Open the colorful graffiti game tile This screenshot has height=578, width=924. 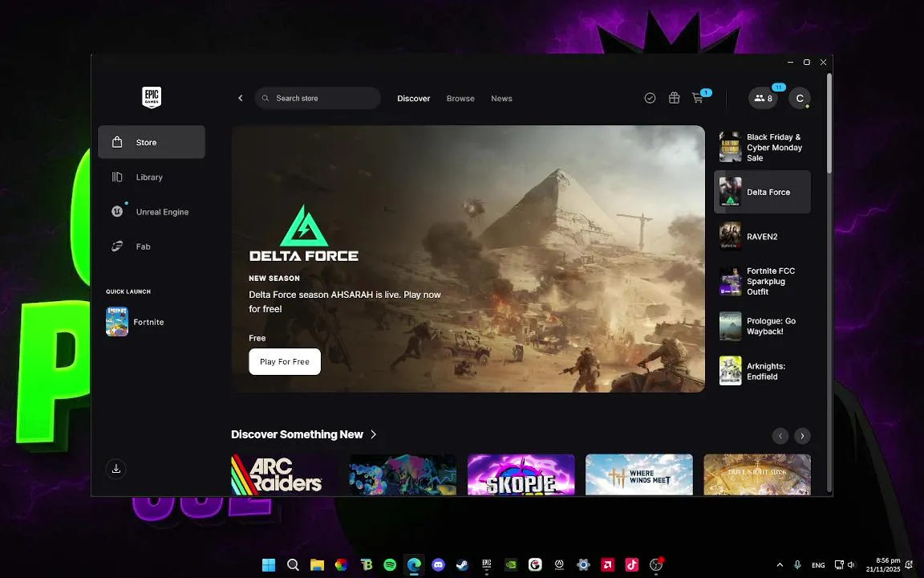point(403,474)
